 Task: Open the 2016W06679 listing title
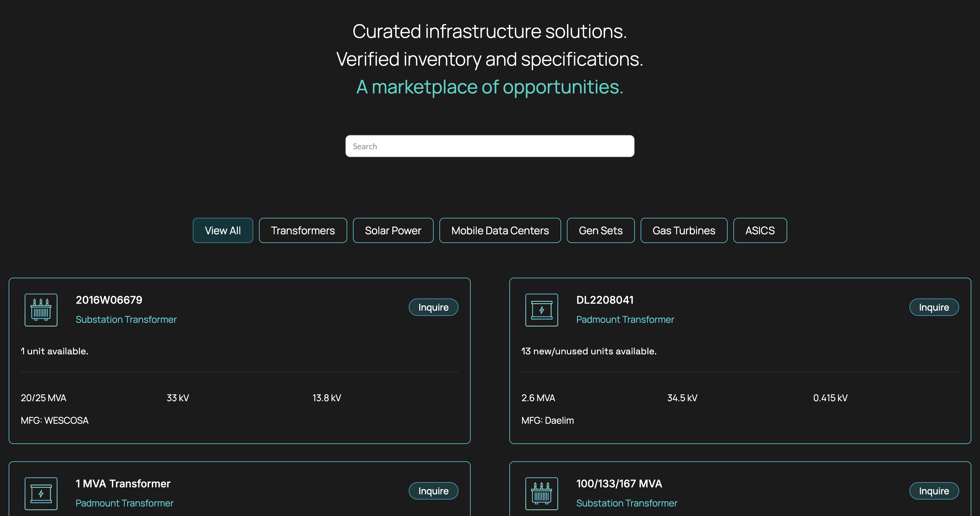(109, 300)
